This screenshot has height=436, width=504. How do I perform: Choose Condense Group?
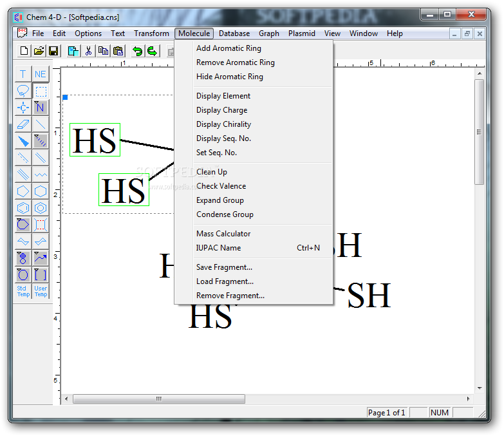[x=254, y=214]
